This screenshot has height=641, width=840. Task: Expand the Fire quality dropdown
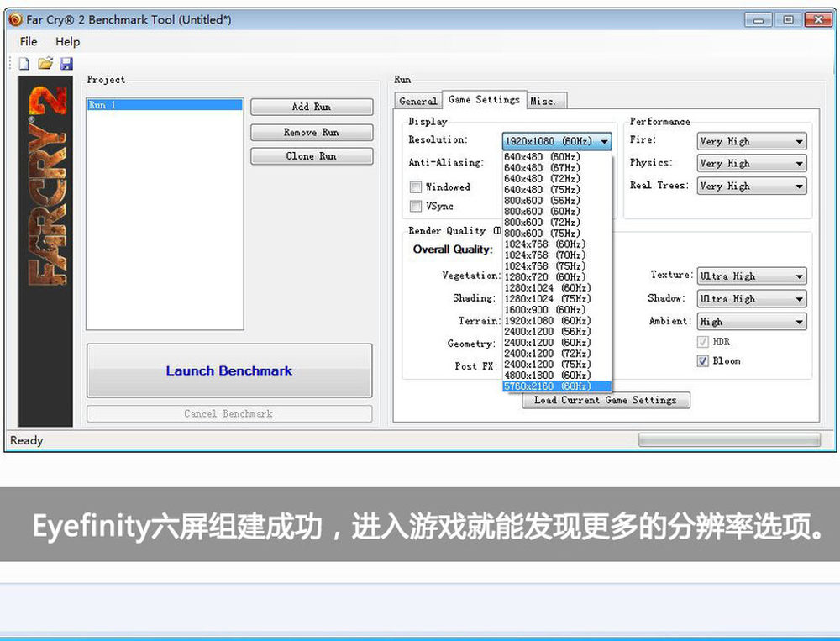click(x=751, y=142)
